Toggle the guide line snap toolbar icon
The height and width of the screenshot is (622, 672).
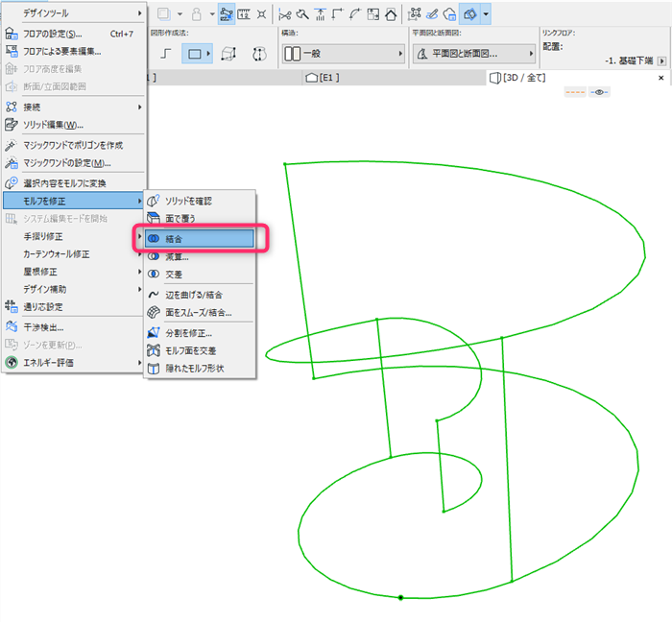click(x=227, y=14)
